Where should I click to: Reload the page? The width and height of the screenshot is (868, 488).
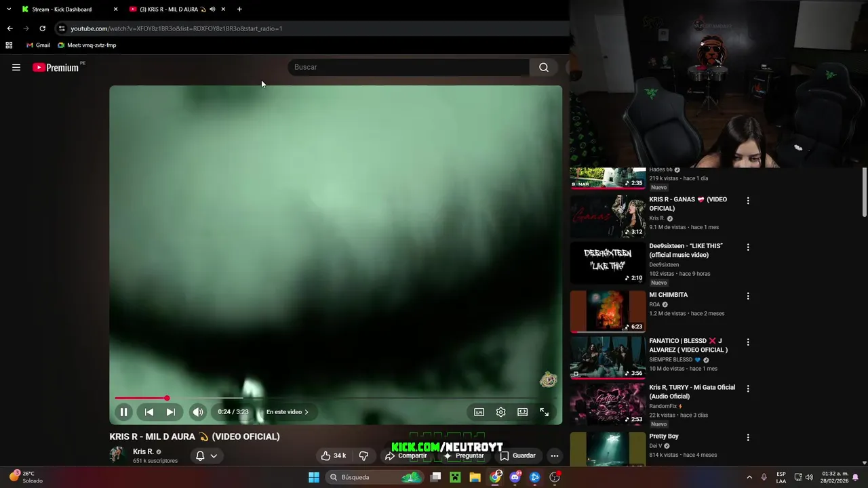(42, 28)
